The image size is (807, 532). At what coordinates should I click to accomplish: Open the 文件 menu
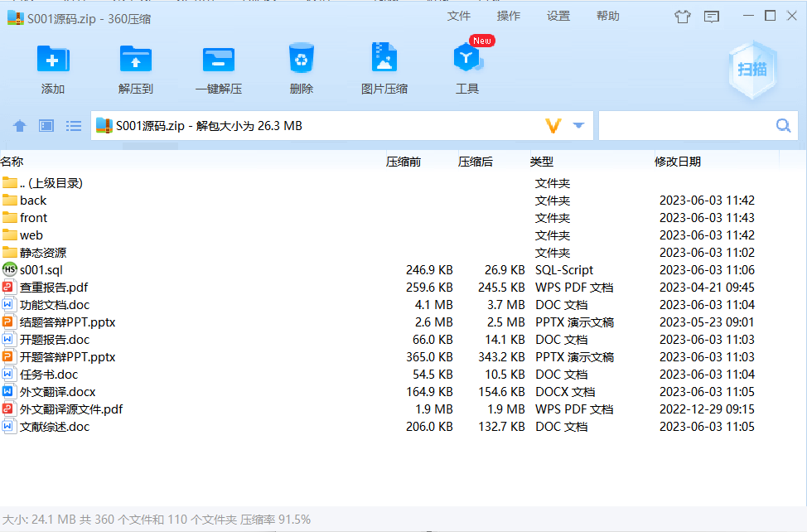click(x=459, y=15)
